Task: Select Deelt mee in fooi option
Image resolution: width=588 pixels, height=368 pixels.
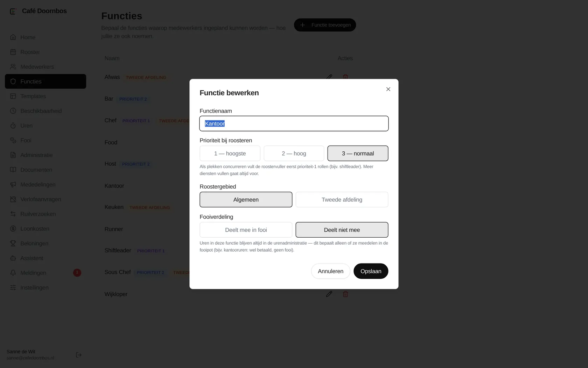Action: click(x=246, y=230)
